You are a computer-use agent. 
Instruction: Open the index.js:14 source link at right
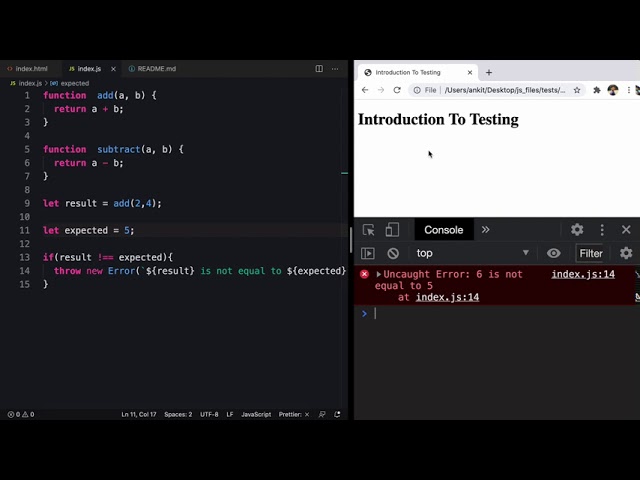[x=583, y=274]
